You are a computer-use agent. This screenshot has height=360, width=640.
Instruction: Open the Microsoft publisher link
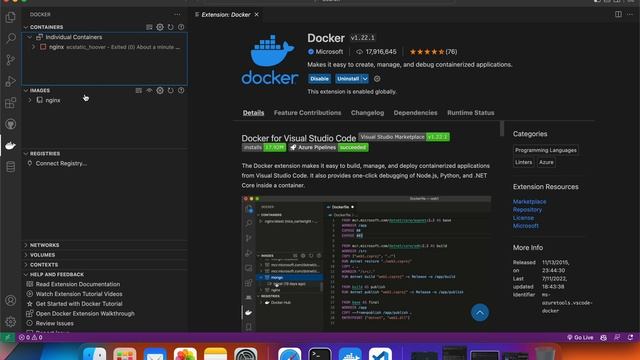(x=329, y=52)
